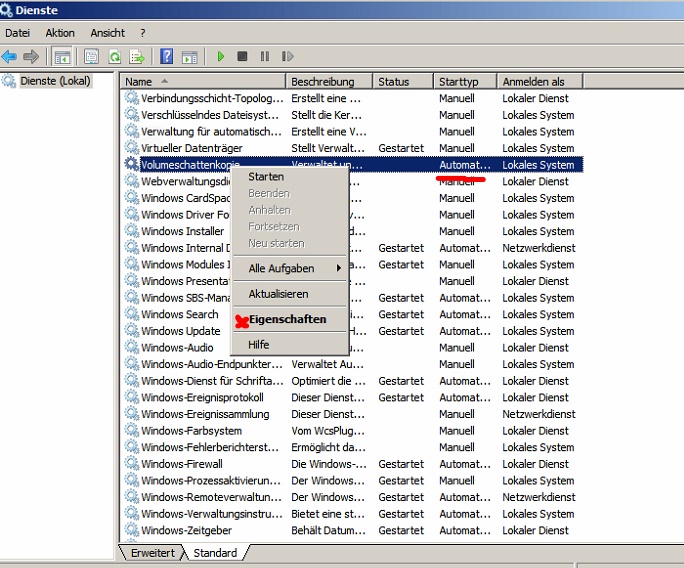Sort by the Name column header
This screenshot has width=684, height=568.
pos(203,82)
